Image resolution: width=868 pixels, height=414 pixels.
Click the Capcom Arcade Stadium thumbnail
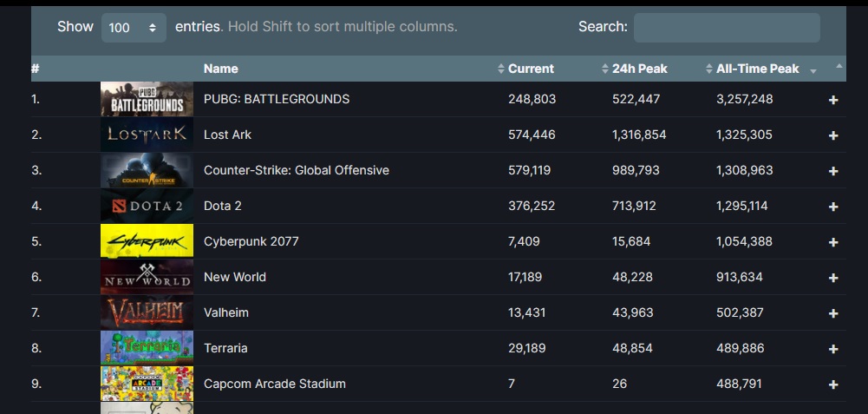coord(147,383)
